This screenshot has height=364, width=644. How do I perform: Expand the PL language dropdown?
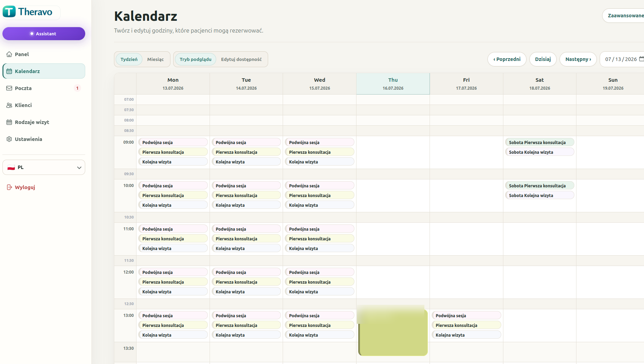(44, 167)
